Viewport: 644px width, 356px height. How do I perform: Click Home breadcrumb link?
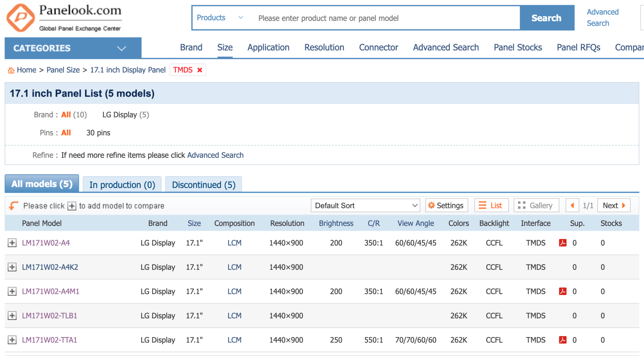(26, 70)
